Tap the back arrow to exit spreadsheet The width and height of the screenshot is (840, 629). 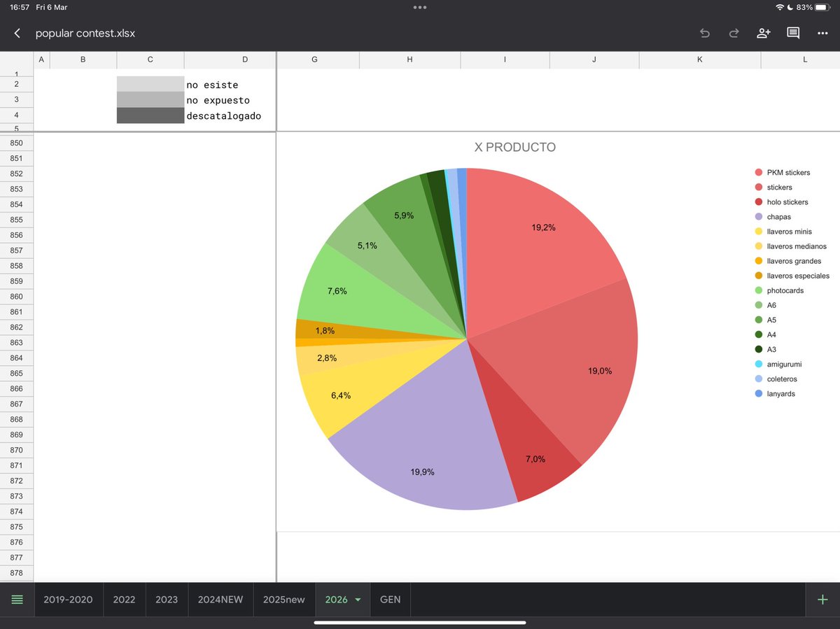(17, 33)
